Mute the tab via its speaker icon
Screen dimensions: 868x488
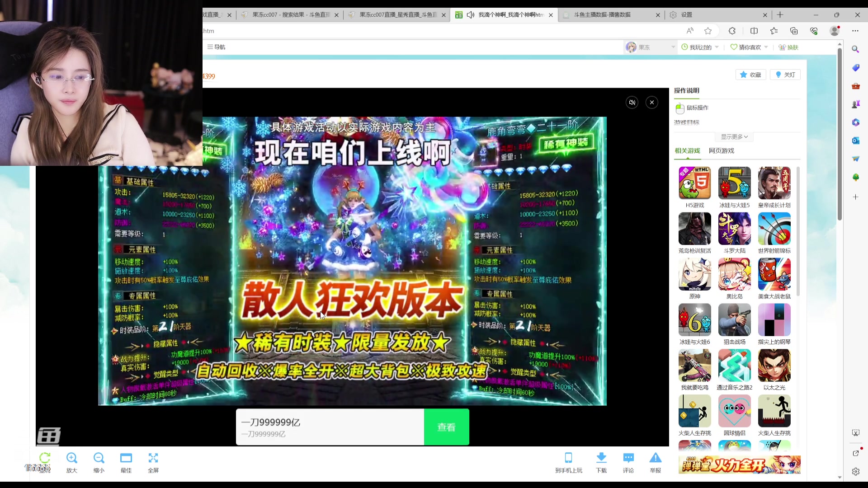click(x=470, y=15)
